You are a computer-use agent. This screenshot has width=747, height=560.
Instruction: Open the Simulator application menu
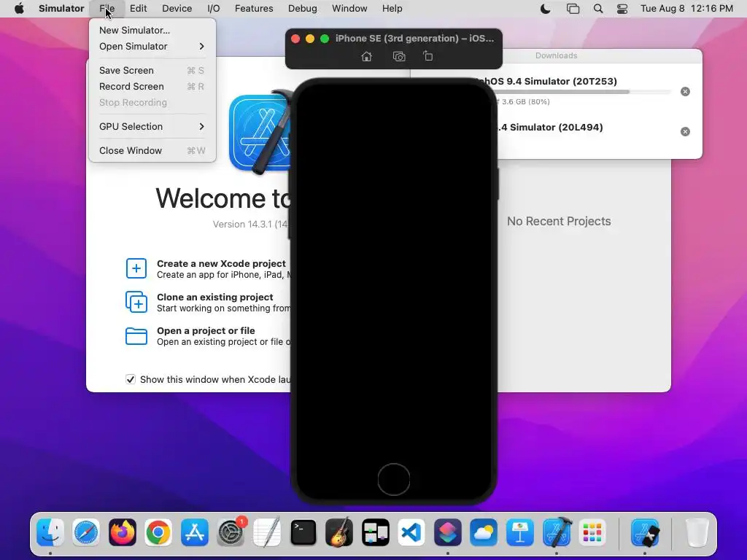(61, 9)
